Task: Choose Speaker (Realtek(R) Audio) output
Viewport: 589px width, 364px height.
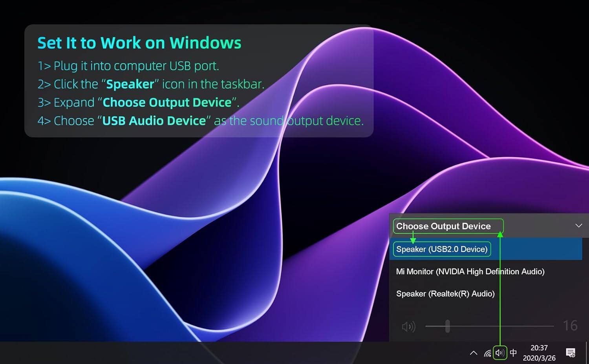Action: tap(445, 293)
